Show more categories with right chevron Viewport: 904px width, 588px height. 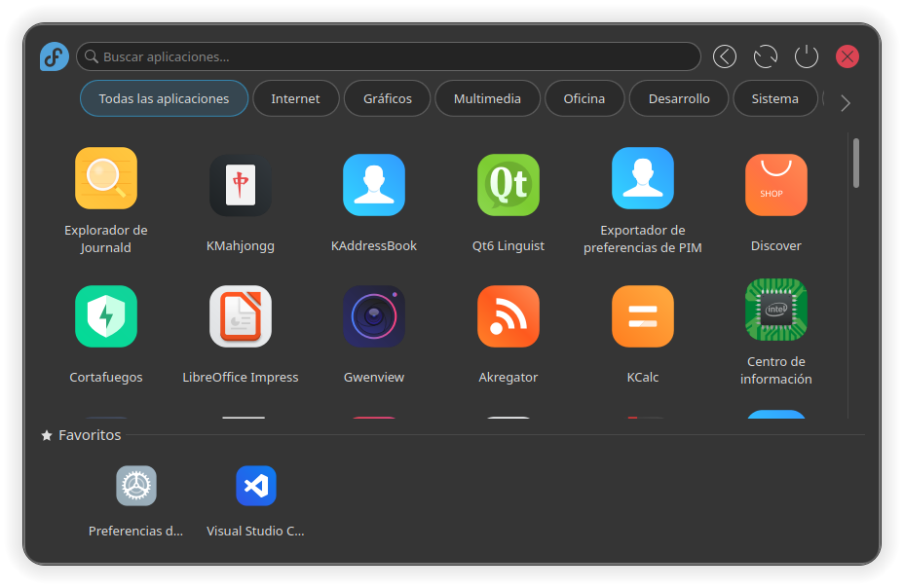(846, 103)
